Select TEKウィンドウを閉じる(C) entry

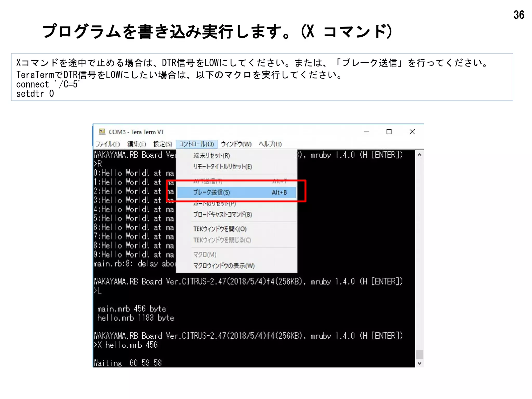coord(237,240)
